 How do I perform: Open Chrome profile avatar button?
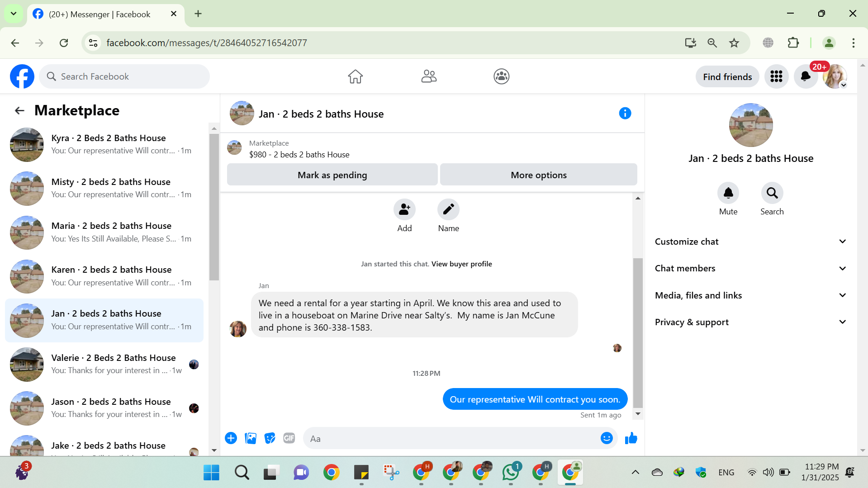tap(829, 43)
